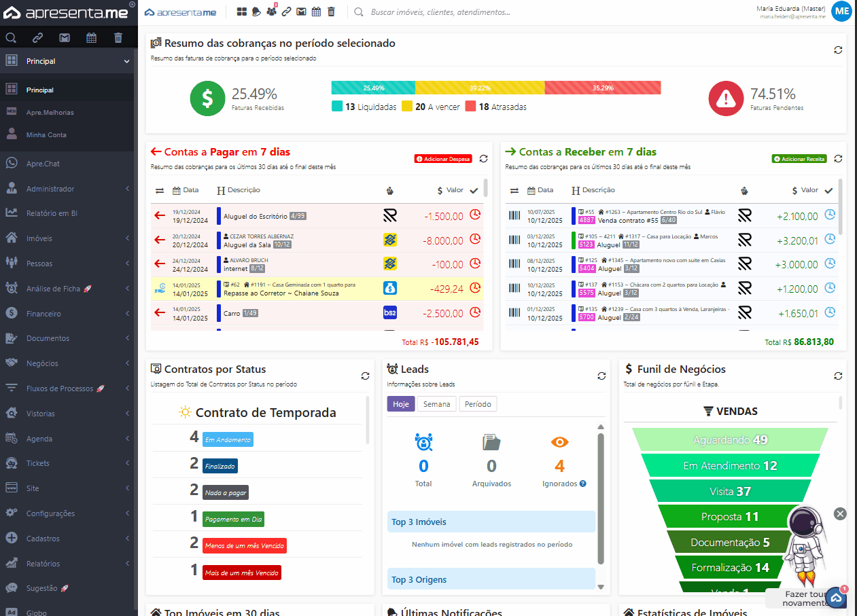Viewport: 857px width, 616px height.
Task: Click the yellow 39.22% segment of billing bar
Action: pyautogui.click(x=480, y=88)
